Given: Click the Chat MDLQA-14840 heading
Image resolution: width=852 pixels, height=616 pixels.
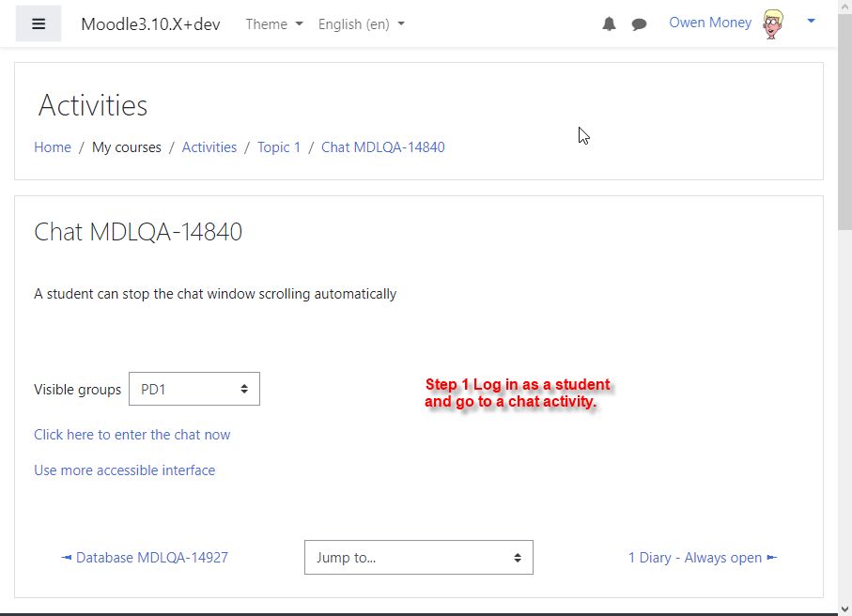Looking at the screenshot, I should 138,232.
